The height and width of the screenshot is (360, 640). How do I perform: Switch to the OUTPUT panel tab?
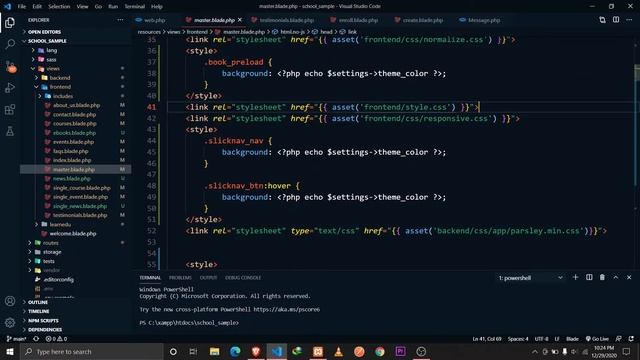208,278
